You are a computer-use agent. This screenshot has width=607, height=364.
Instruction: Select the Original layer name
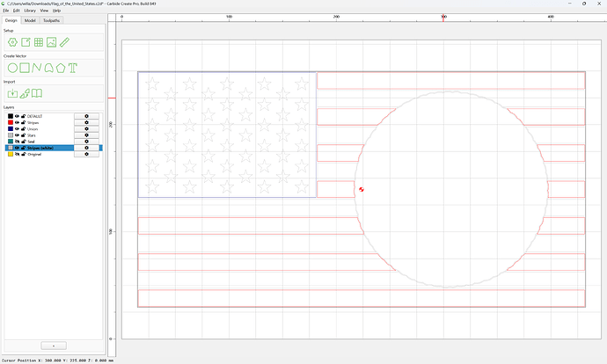[34, 154]
